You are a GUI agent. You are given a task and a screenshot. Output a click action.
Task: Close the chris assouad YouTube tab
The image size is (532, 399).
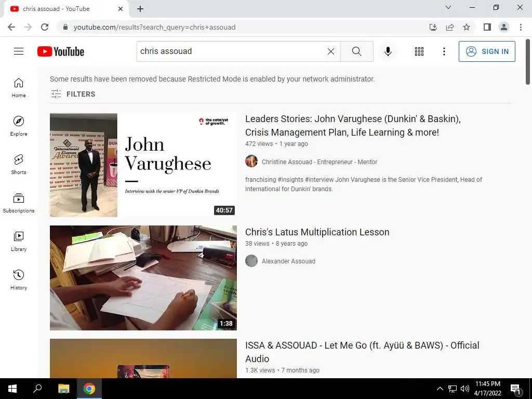tap(121, 9)
